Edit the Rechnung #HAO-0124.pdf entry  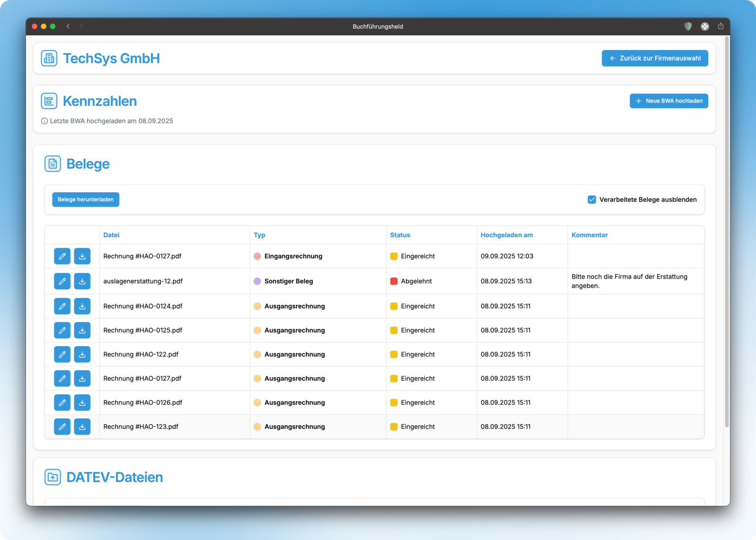tap(62, 306)
